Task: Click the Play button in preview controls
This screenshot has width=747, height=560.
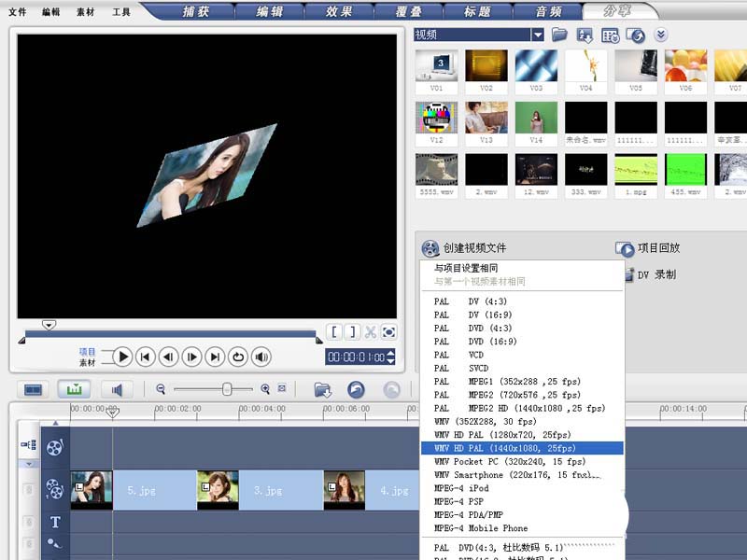Action: point(122,357)
